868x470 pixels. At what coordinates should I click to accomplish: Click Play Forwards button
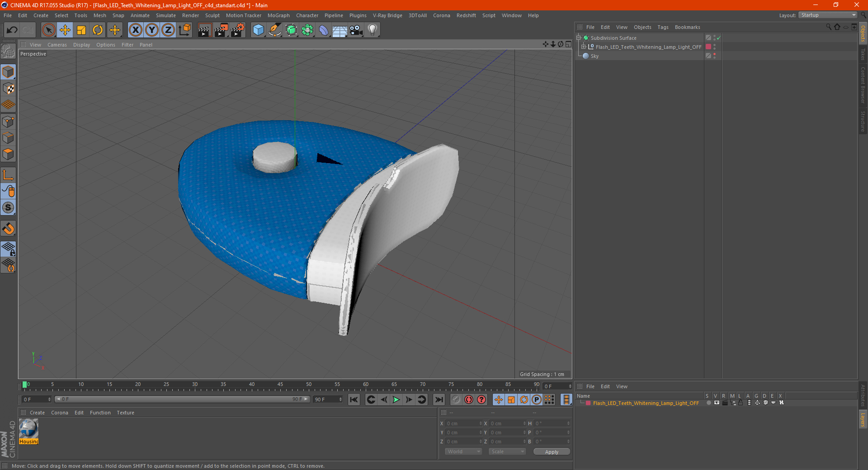pos(396,399)
